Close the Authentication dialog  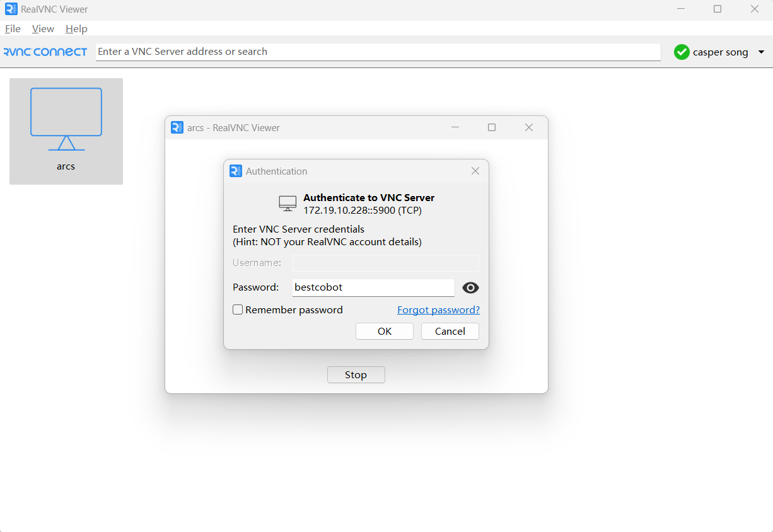coord(475,171)
